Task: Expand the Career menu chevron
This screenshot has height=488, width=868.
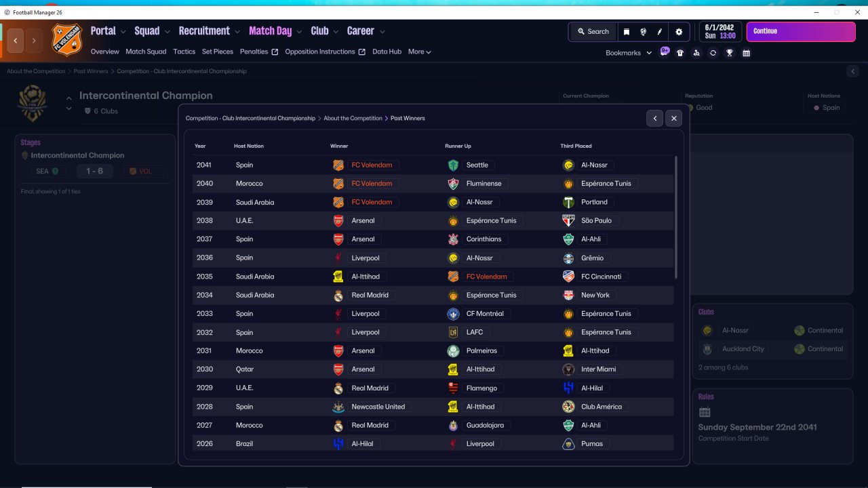Action: (382, 31)
